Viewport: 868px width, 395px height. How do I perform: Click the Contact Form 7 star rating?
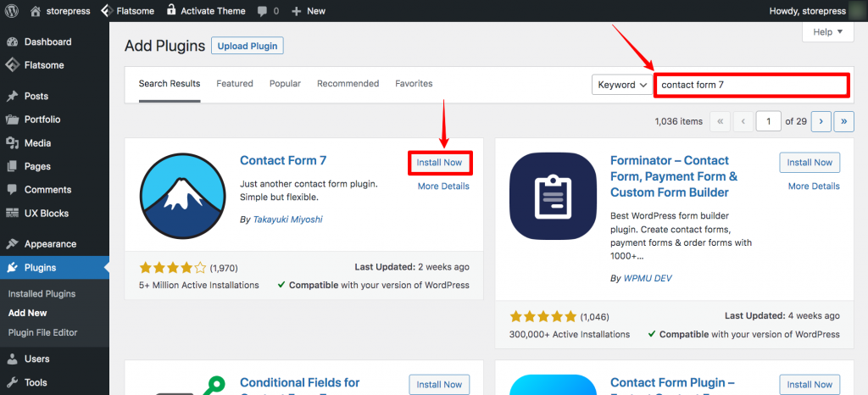(173, 269)
